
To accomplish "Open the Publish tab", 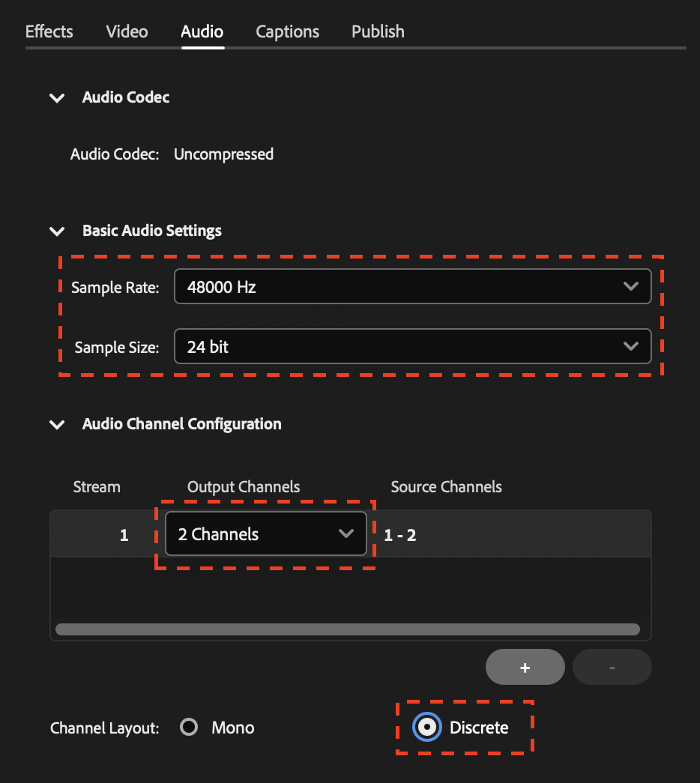I will [x=378, y=31].
